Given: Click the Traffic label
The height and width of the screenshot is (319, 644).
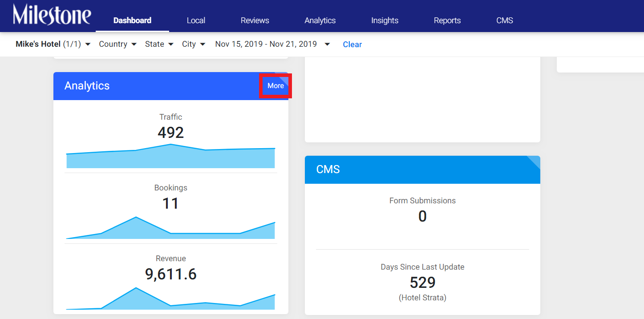Looking at the screenshot, I should click(x=171, y=117).
